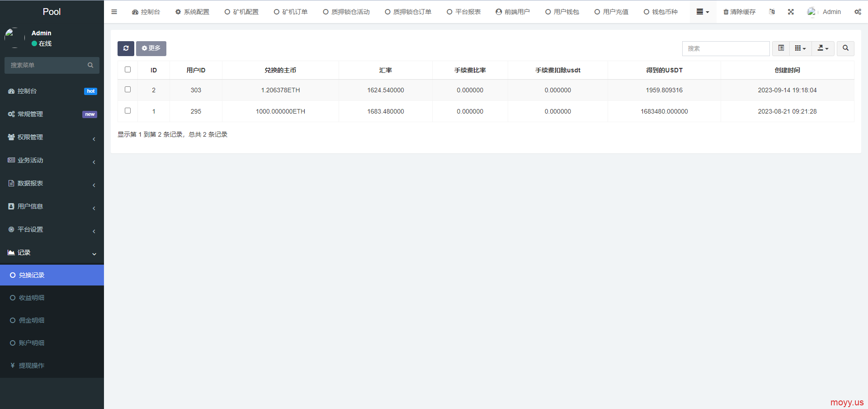Viewport: 868px width, 409px height.
Task: Select all rows checkbox in header
Action: [x=127, y=70]
